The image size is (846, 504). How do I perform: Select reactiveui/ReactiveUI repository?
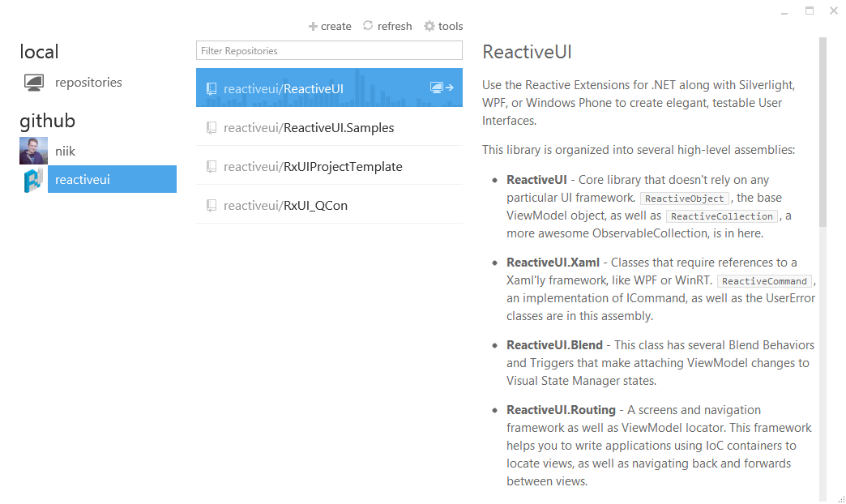329,88
